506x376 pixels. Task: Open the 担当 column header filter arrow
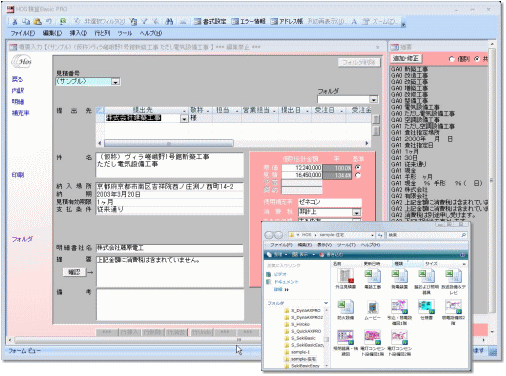237,110
